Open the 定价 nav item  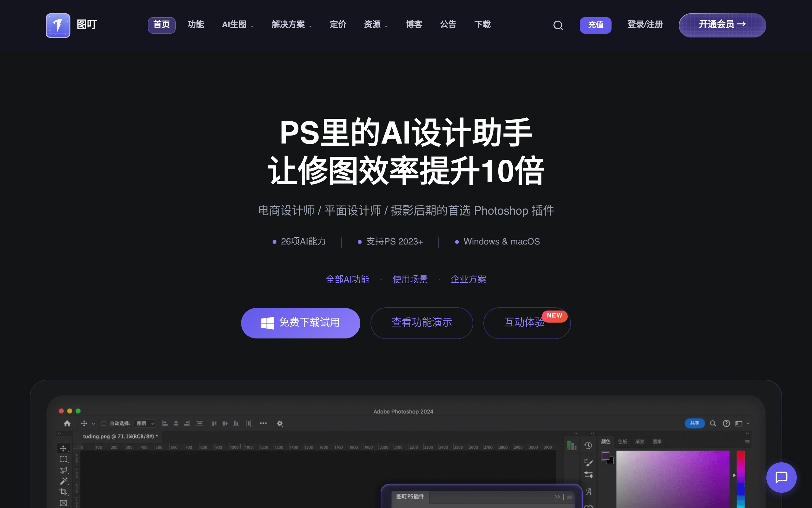pos(338,24)
